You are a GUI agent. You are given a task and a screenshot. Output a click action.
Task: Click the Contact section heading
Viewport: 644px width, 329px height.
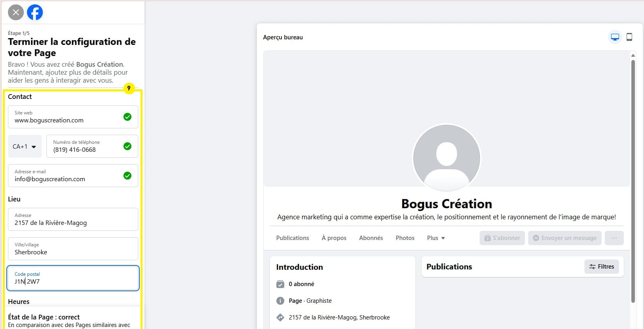click(20, 97)
